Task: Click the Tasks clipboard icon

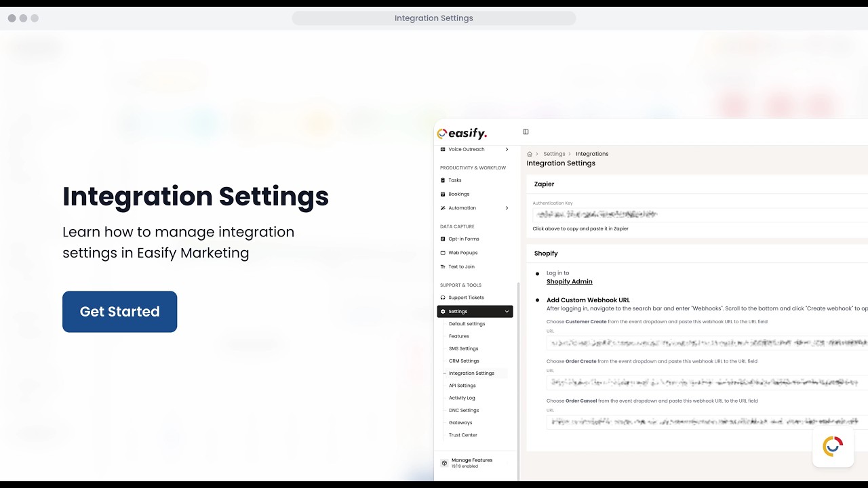Action: coord(443,180)
